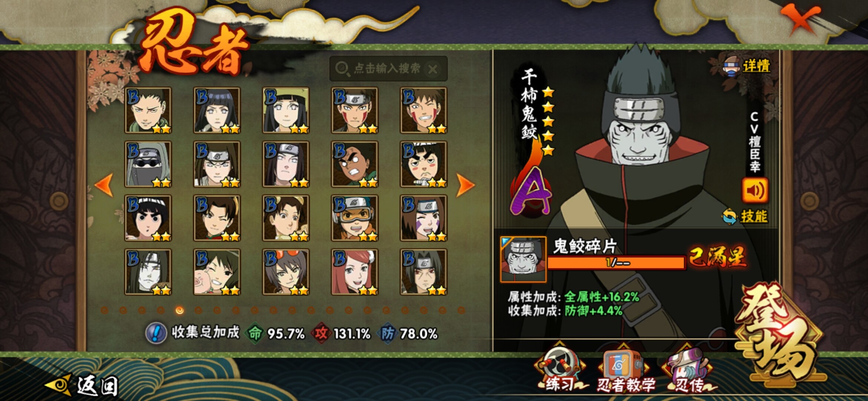Go to next ninja page arrow
This screenshot has width=868, height=401.
(x=465, y=185)
